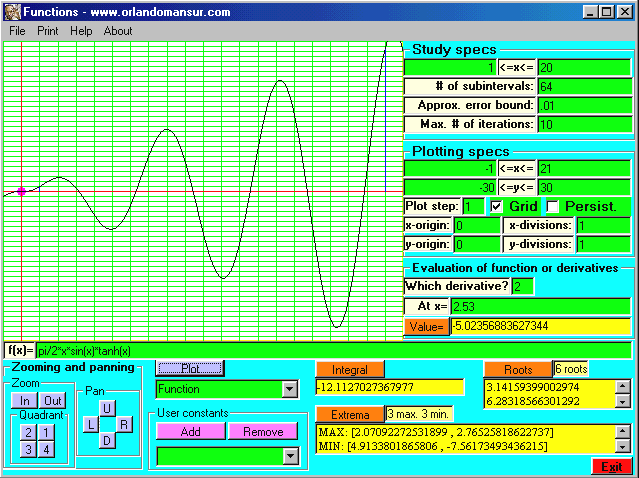Screen dimensions: 639x478
Task: Click the Plot button
Action: [x=190, y=369]
